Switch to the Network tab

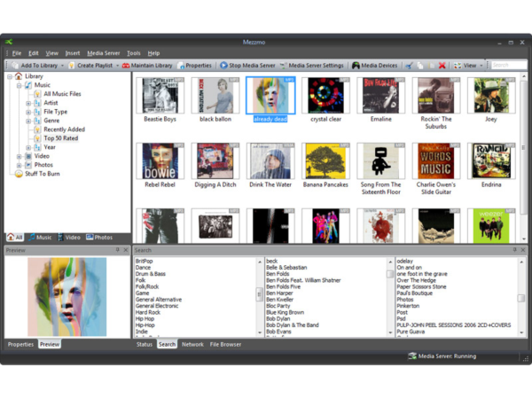[192, 344]
